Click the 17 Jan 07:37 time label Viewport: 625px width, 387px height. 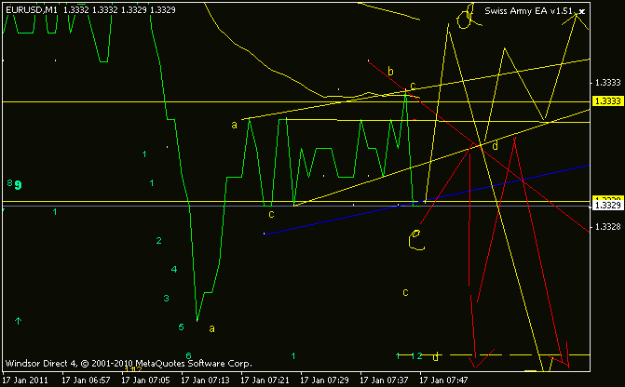[x=385, y=380]
